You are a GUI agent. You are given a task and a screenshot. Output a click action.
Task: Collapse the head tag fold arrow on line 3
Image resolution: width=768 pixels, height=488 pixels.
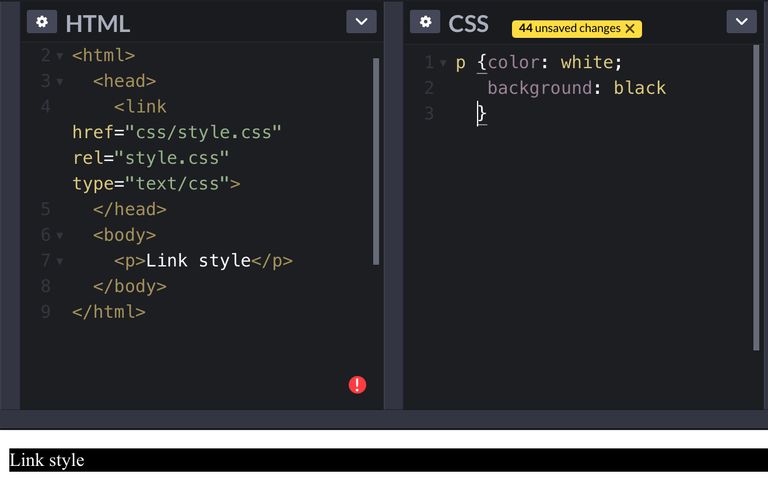60,82
